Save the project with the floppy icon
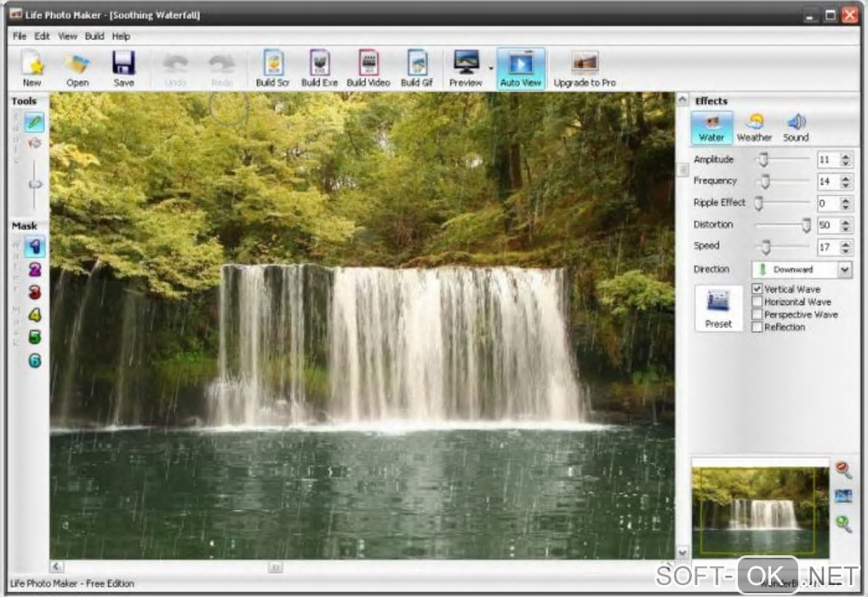Screen dimensions: 868x597 [x=123, y=68]
